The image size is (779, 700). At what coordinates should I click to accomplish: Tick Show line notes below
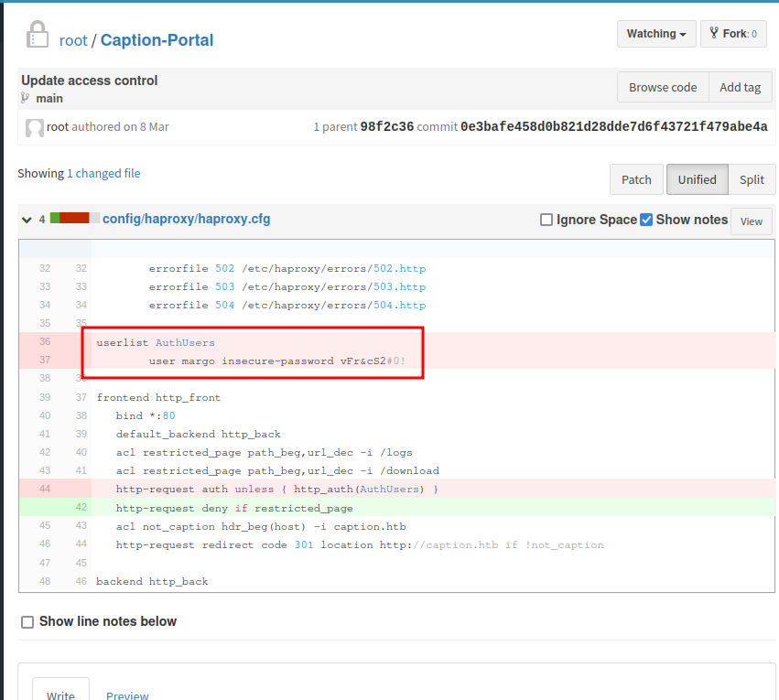pos(30,622)
